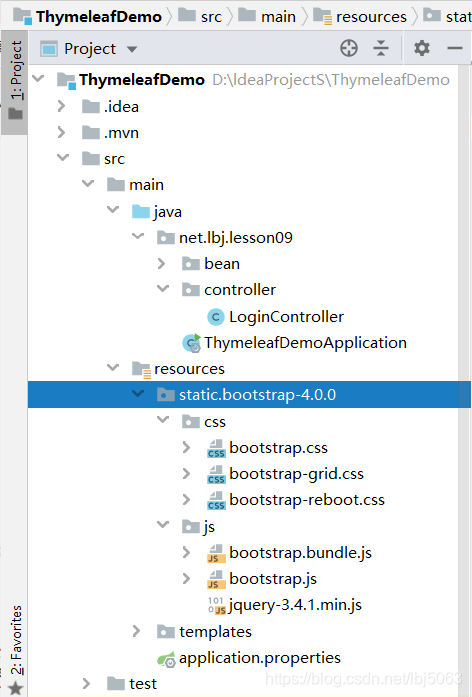The height and width of the screenshot is (697, 472).
Task: Click resources breadcrumb in navigation bar
Action: point(371,17)
